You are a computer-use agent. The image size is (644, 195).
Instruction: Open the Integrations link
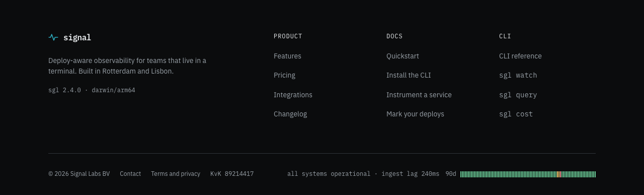tap(293, 95)
